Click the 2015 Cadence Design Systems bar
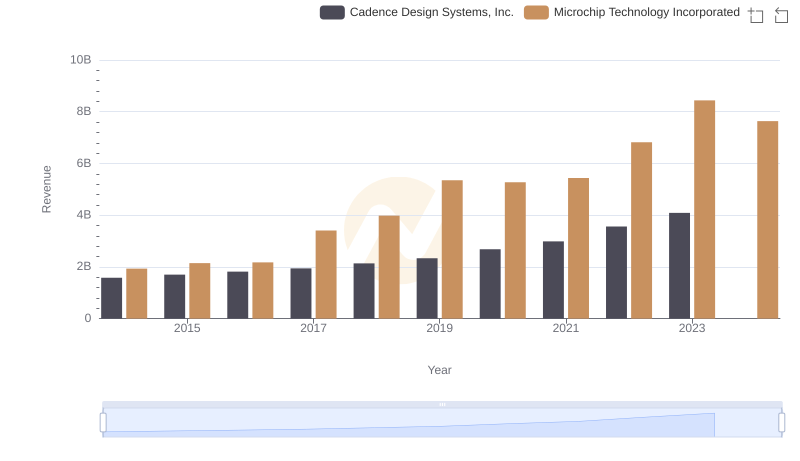This screenshot has width=800, height=461. click(x=174, y=297)
